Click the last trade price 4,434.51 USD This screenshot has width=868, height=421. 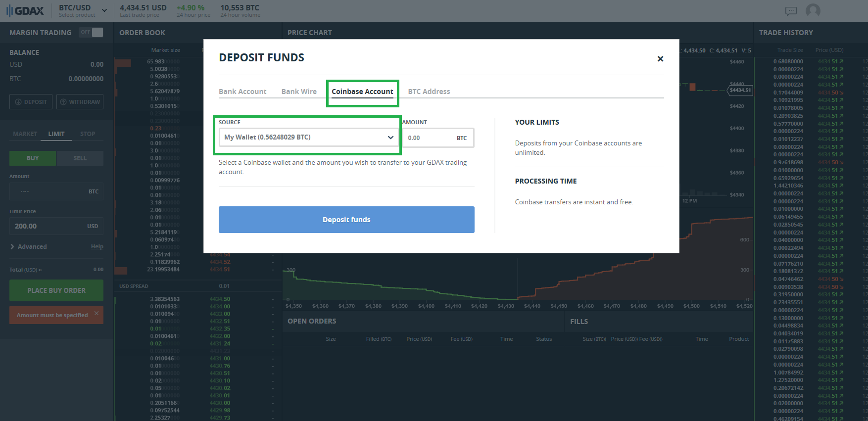143,8
